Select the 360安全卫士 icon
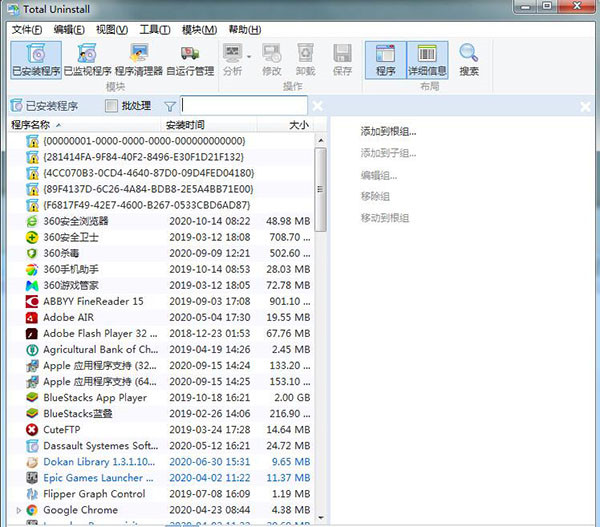The image size is (600, 527). [32, 237]
